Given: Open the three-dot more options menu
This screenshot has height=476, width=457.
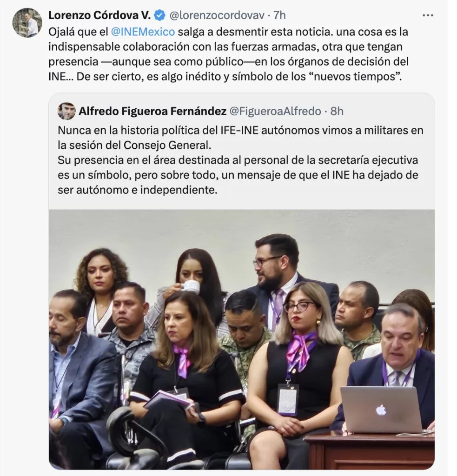Looking at the screenshot, I should point(428,15).
